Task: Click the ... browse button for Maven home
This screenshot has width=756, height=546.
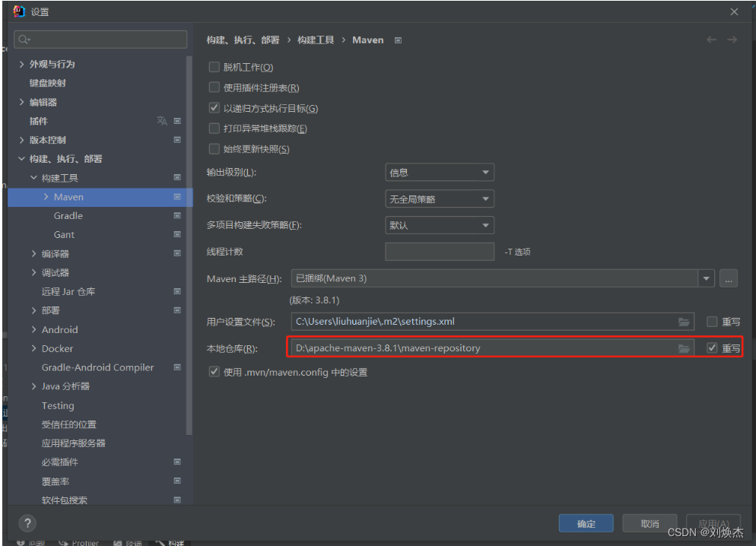Action: coord(729,278)
